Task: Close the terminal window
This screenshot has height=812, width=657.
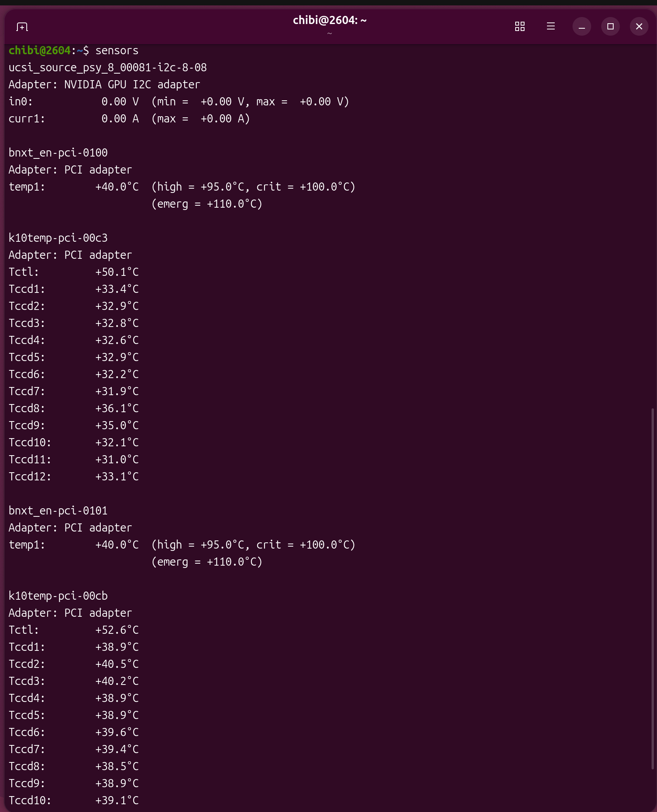Action: pos(639,26)
